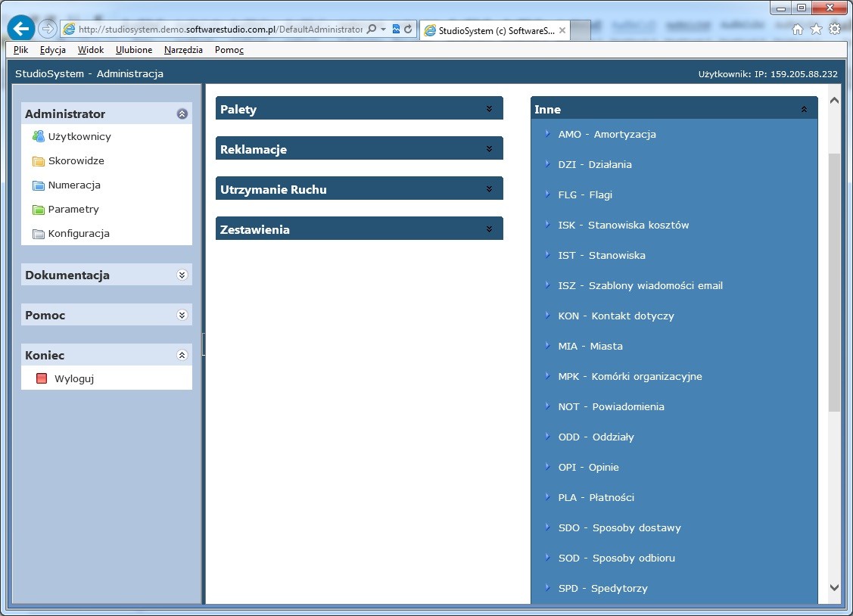853x616 pixels.
Task: Open a new blank browser tab
Action: (x=581, y=30)
